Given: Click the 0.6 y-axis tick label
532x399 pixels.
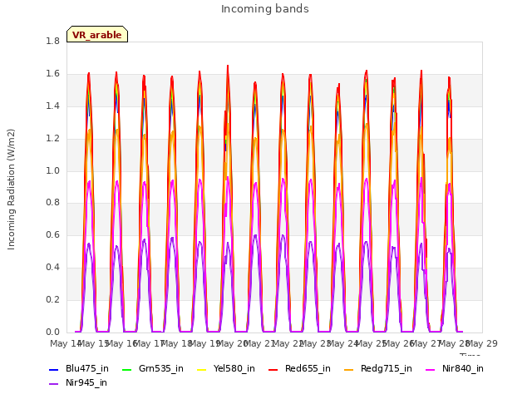Looking at the screenshot, I should click(52, 234).
